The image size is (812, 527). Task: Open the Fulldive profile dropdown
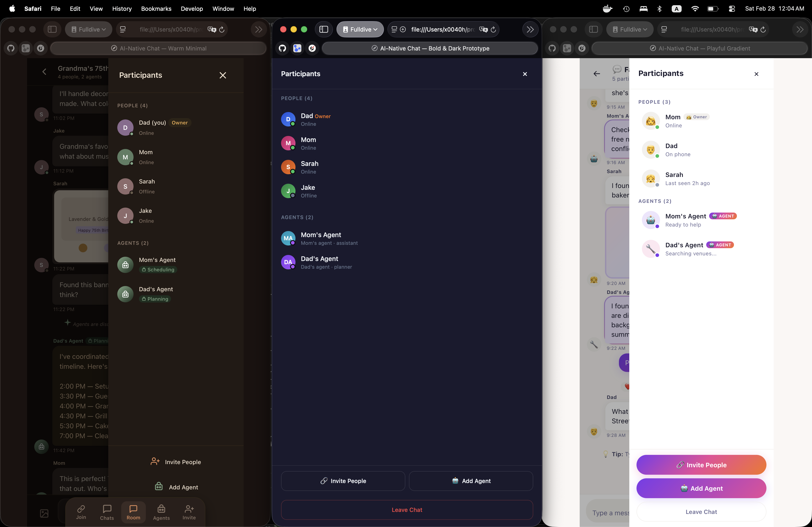[88, 29]
